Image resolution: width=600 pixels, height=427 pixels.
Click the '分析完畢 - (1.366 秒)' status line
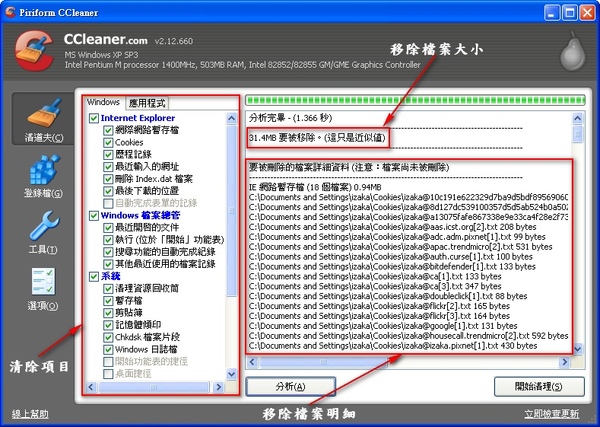[x=290, y=118]
